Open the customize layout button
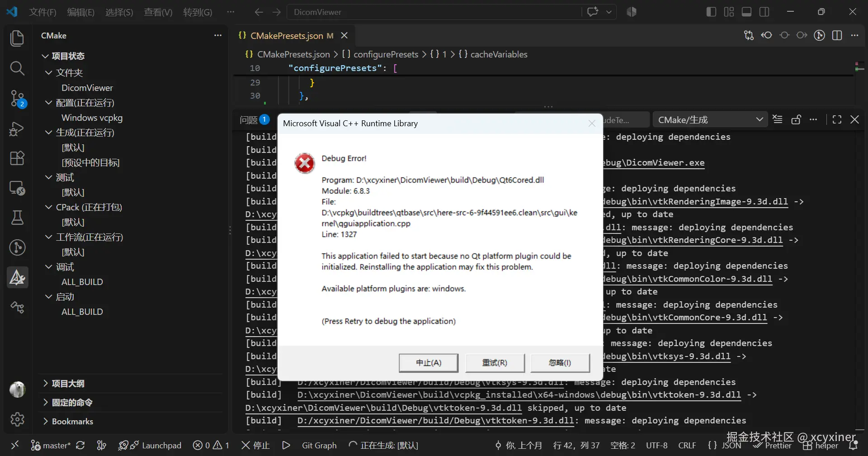Image resolution: width=868 pixels, height=456 pixels. pyautogui.click(x=729, y=12)
